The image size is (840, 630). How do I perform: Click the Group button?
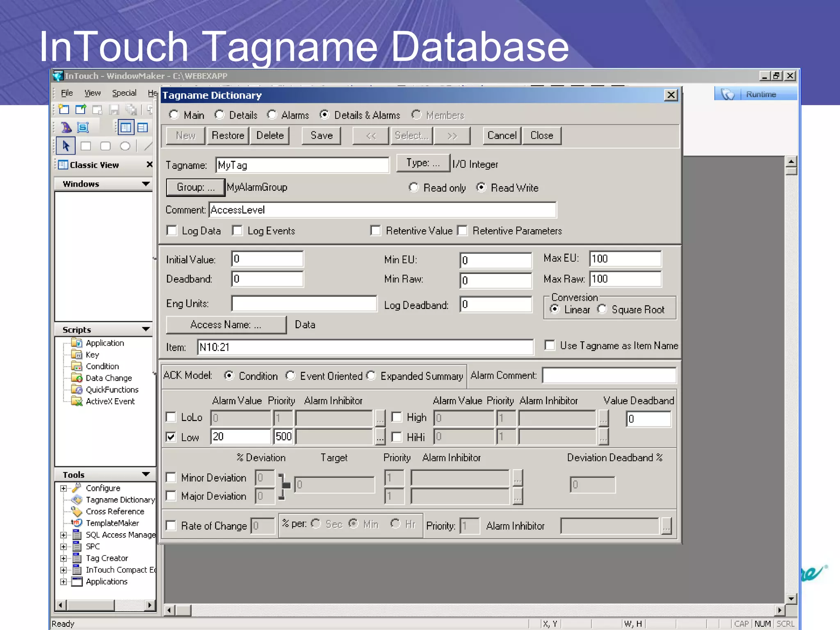coord(196,187)
